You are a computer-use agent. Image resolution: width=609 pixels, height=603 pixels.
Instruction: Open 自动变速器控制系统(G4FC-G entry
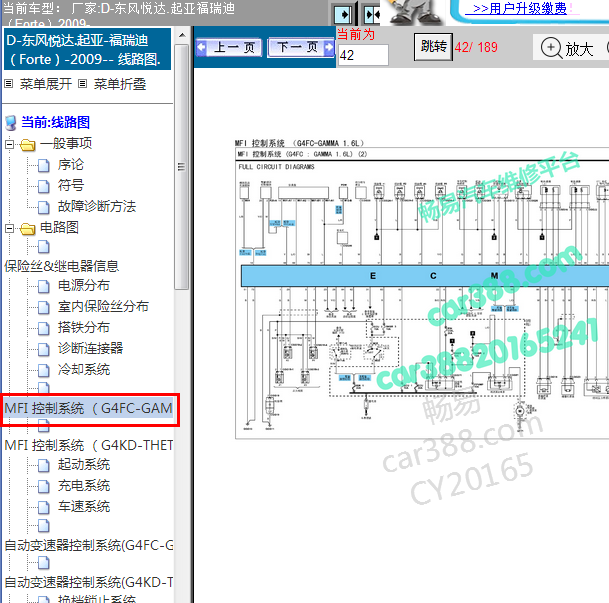tap(89, 546)
